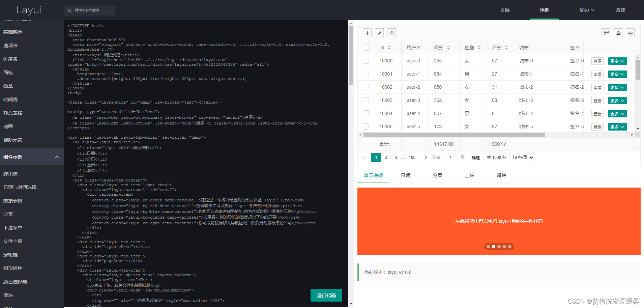644x308 pixels.
Task: Open 更多 dropdown for row 10001
Action: (x=617, y=74)
